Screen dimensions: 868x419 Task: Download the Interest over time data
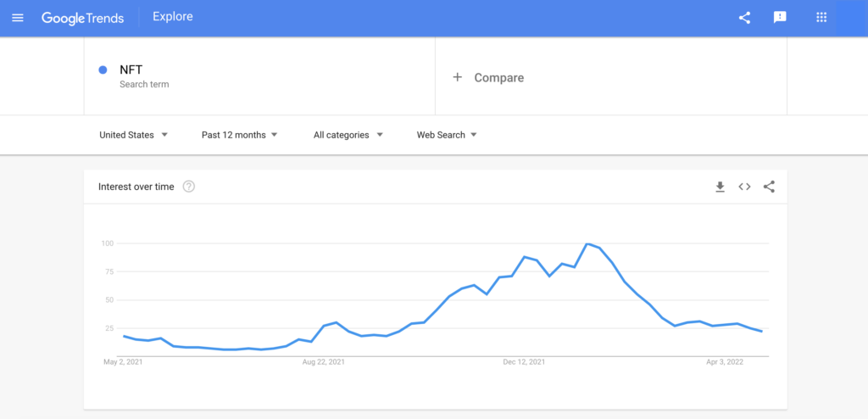[x=720, y=187]
